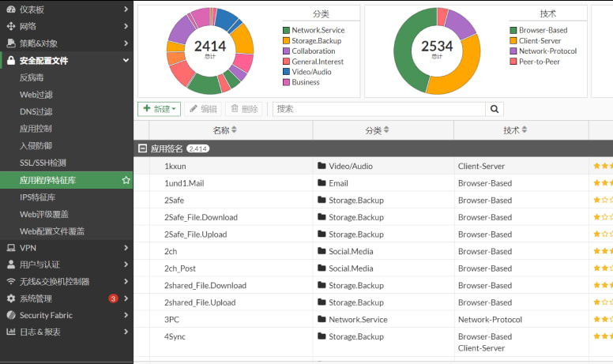The image size is (613, 364).
Task: Go to IPS特征库 in the sidebar
Action: click(x=37, y=197)
